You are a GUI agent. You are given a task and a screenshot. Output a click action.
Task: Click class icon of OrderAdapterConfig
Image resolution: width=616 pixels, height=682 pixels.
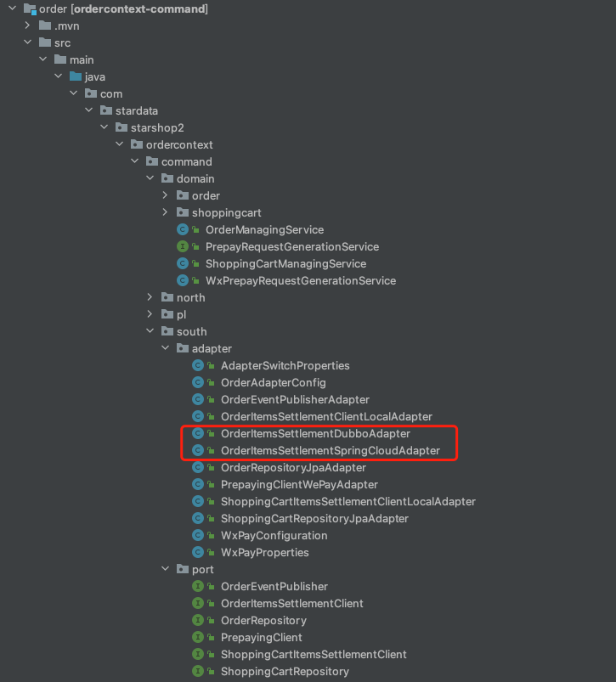[198, 382]
